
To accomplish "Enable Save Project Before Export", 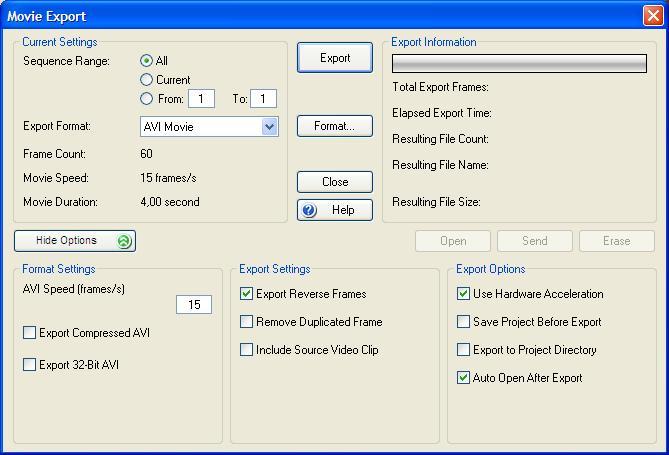I will pyautogui.click(x=463, y=322).
